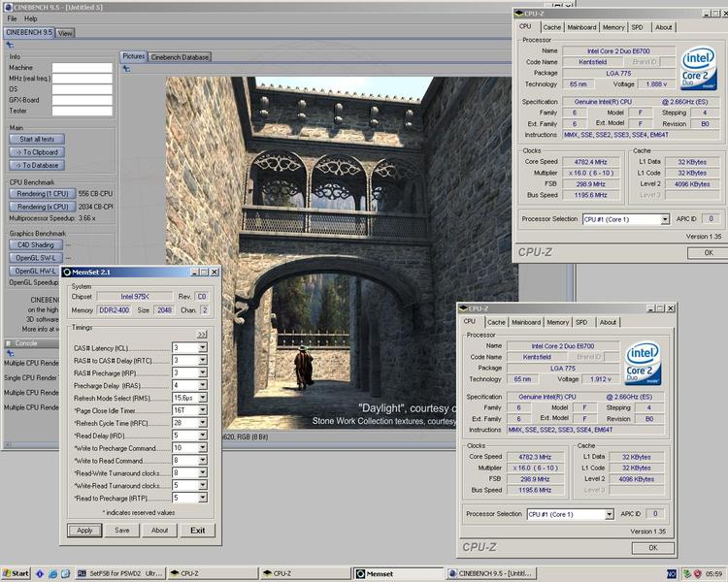The width and height of the screenshot is (728, 582).
Task: Click the red shield tray icon
Action: (697, 574)
